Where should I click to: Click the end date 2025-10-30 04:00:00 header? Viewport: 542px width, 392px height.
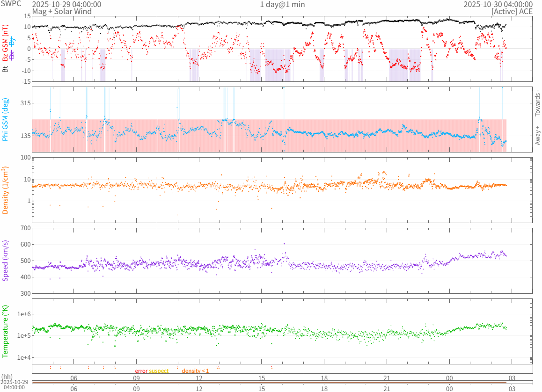tap(498, 4)
